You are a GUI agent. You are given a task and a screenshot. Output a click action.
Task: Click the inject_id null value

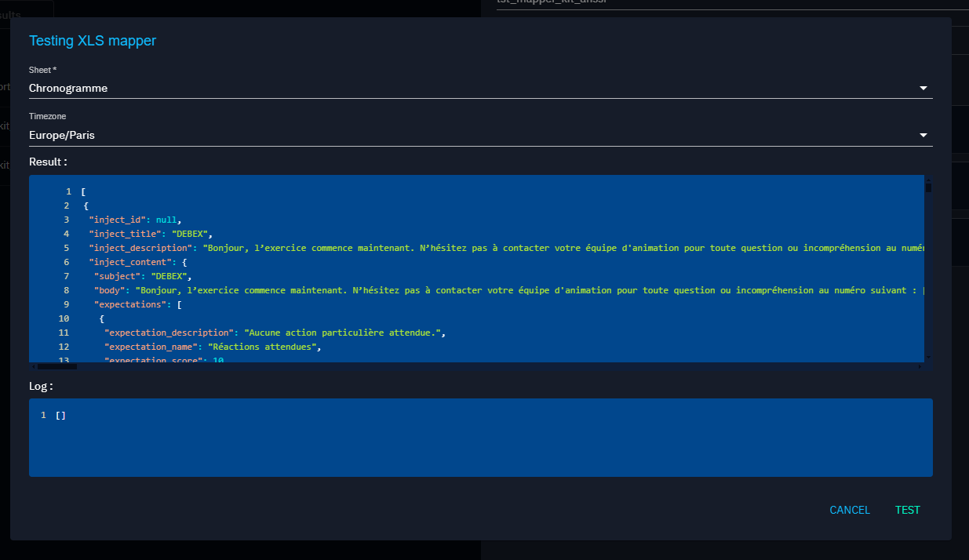tap(166, 219)
